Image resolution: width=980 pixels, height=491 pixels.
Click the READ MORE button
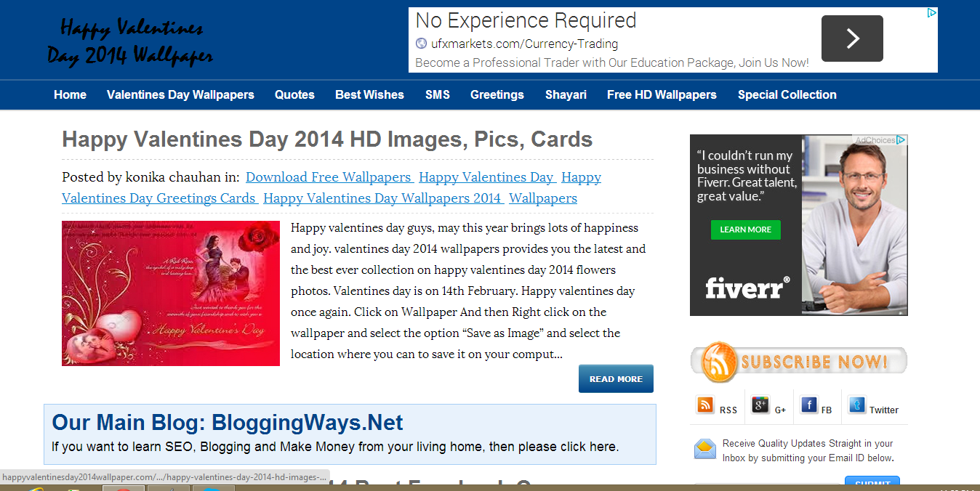616,378
